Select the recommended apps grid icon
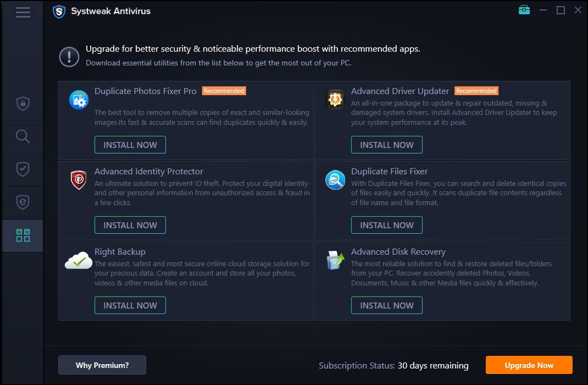 (23, 235)
